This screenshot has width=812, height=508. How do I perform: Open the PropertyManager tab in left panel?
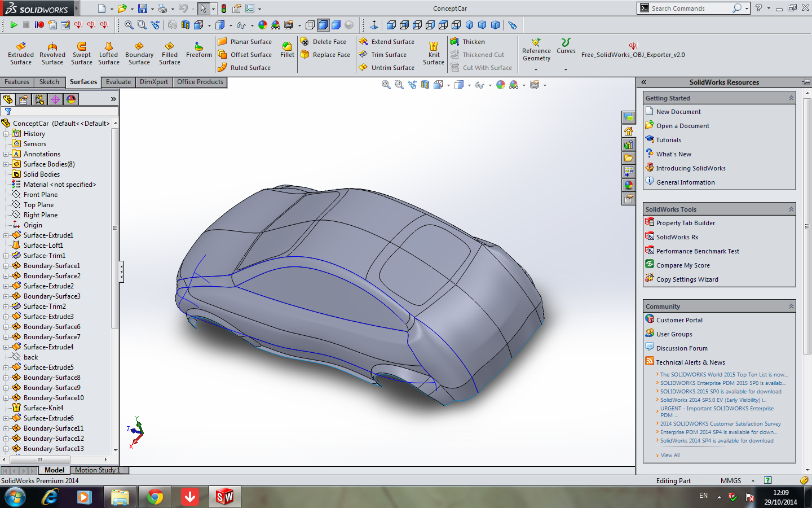(24, 99)
